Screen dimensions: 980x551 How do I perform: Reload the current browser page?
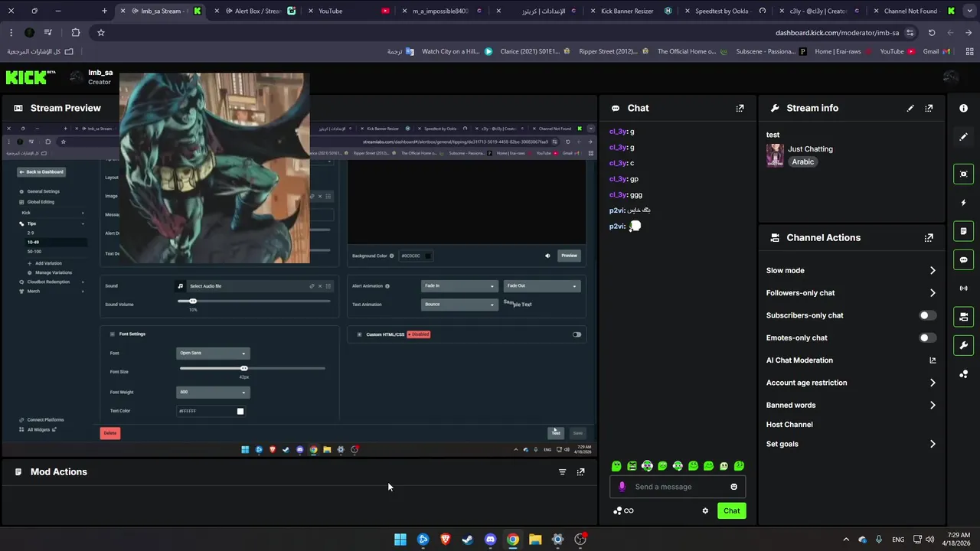point(932,33)
